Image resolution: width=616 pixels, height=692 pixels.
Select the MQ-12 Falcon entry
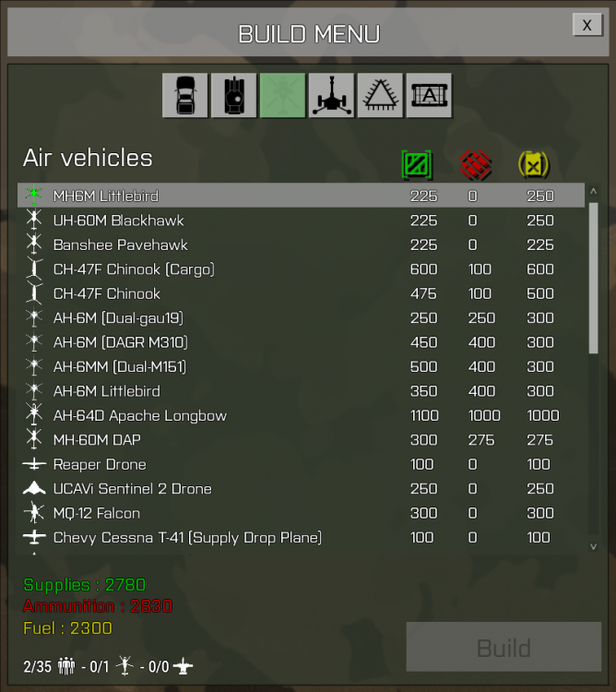tap(301, 513)
